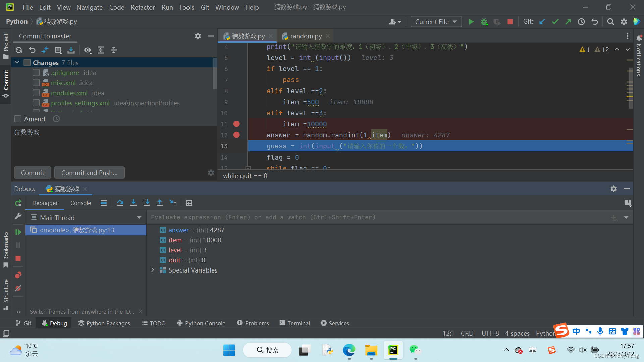Viewport: 644px width, 362px height.
Task: Expand all change groups
Action: pos(101,50)
